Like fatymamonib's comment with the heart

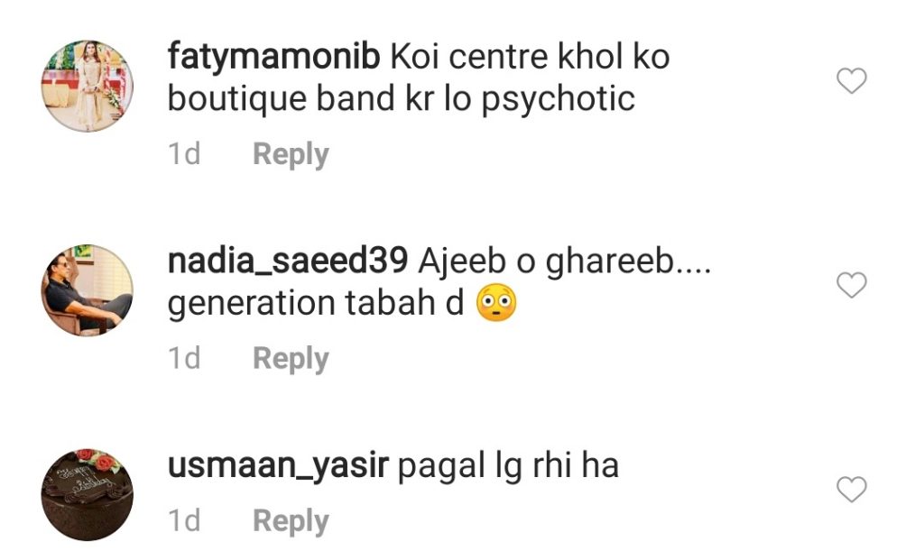(852, 80)
